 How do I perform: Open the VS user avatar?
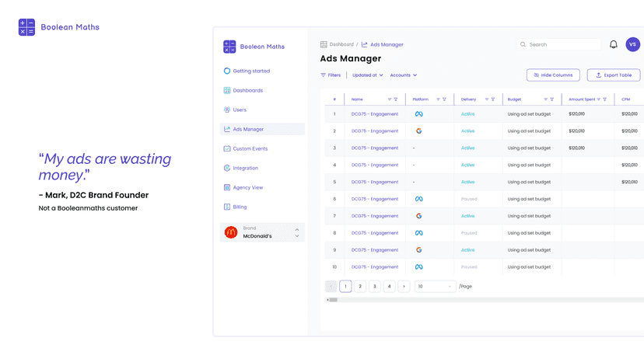click(632, 44)
